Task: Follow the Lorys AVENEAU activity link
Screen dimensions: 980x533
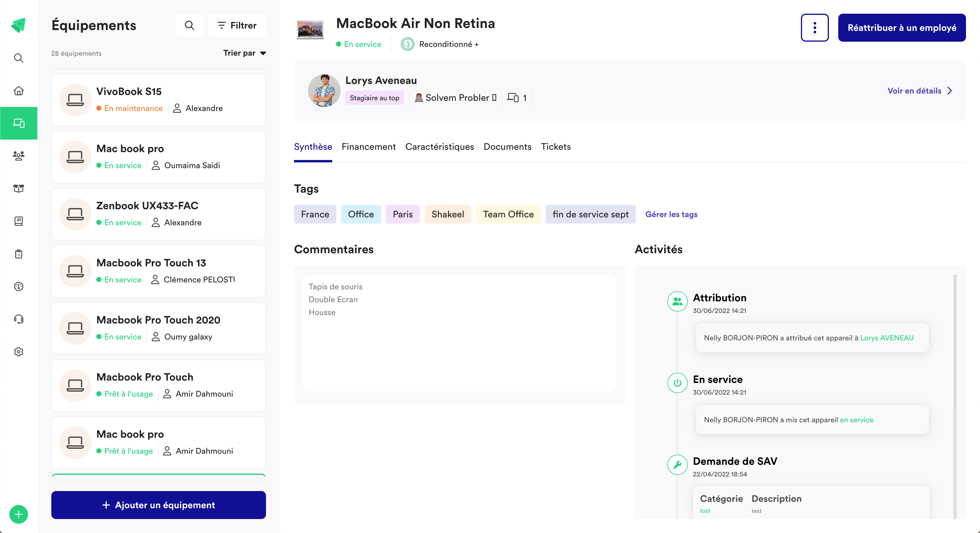Action: (887, 338)
